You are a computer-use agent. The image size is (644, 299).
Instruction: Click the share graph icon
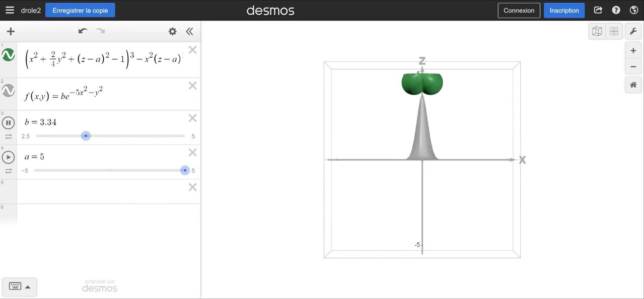598,10
